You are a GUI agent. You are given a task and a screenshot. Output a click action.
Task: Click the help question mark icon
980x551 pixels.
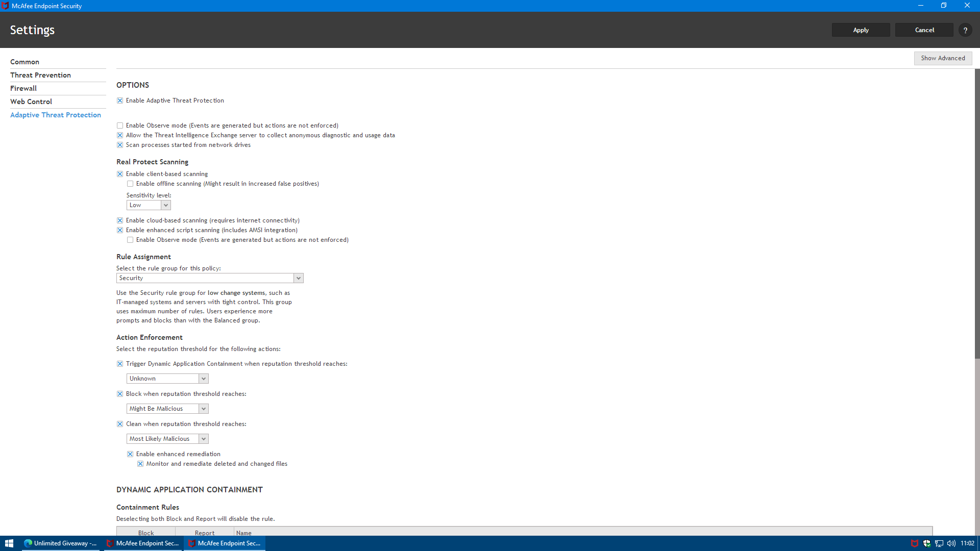point(965,30)
